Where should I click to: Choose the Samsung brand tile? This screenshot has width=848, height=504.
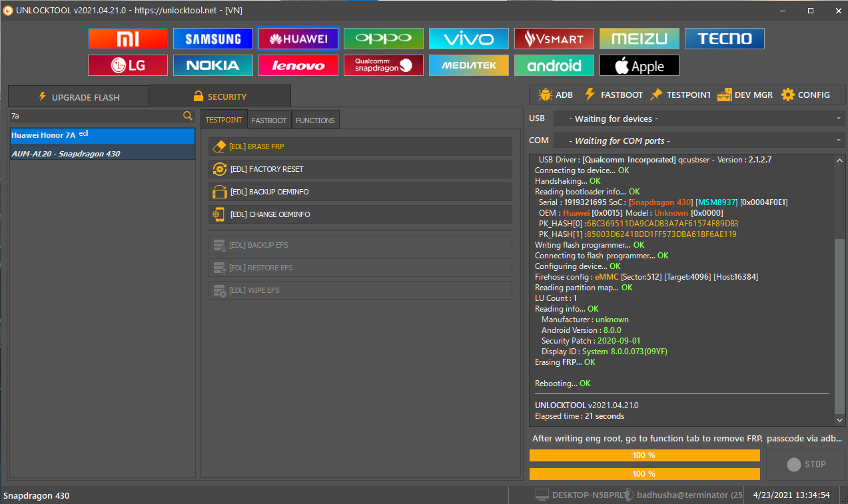click(x=213, y=39)
